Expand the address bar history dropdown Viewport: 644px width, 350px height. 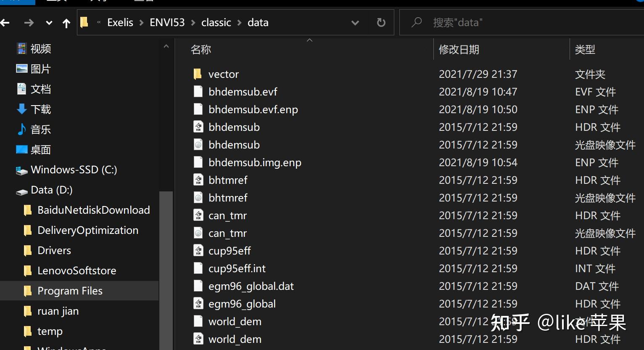click(x=355, y=23)
